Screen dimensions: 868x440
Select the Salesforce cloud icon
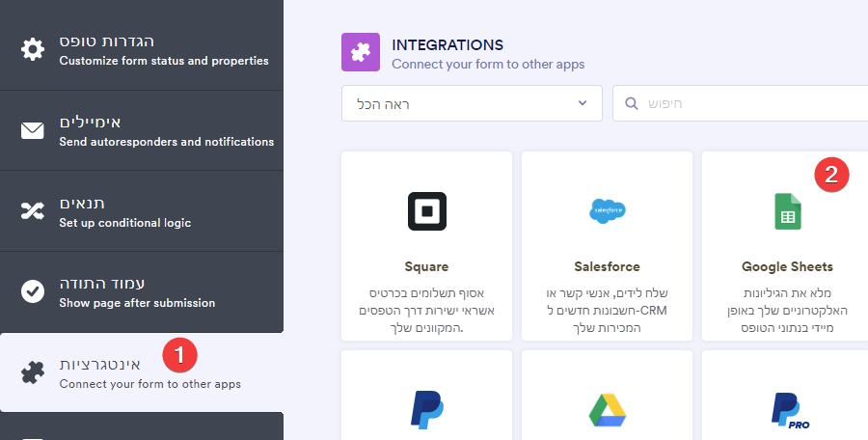(607, 209)
